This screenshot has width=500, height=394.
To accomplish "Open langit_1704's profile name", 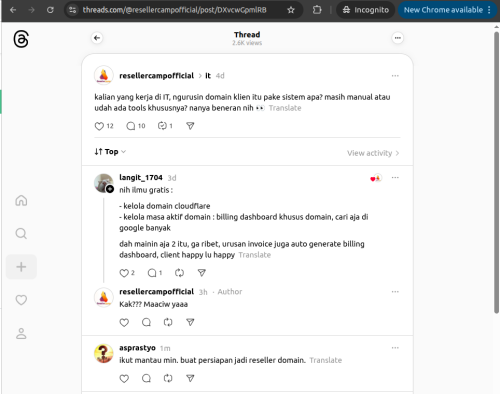I will (141, 177).
